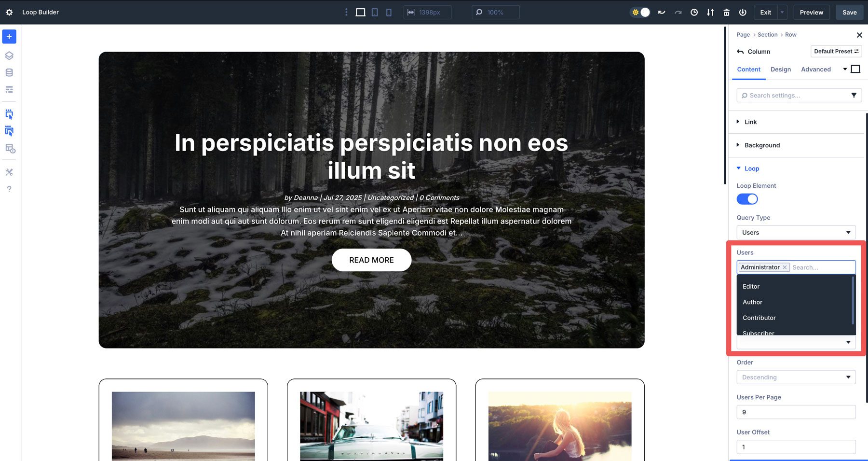Switch to the Design tab
The width and height of the screenshot is (868, 461).
click(x=781, y=70)
